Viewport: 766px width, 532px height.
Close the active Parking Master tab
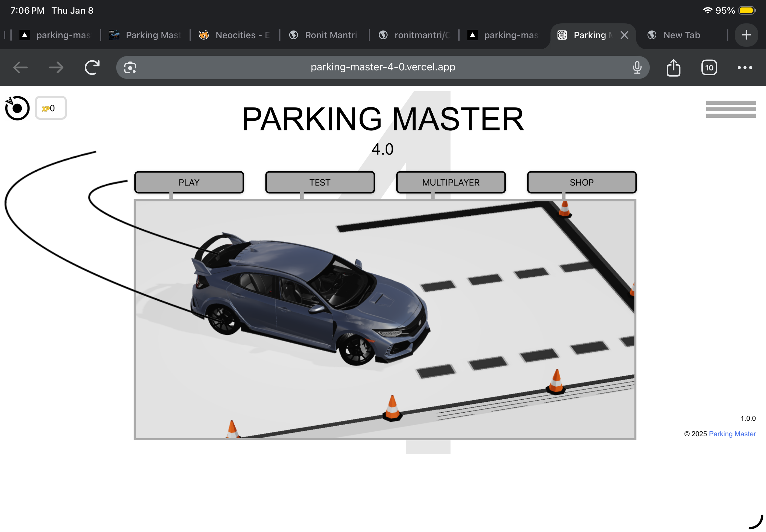point(624,35)
